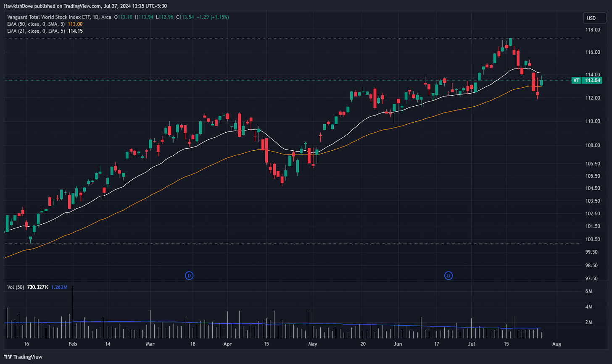Open the dividend marker near March 18

[190, 275]
